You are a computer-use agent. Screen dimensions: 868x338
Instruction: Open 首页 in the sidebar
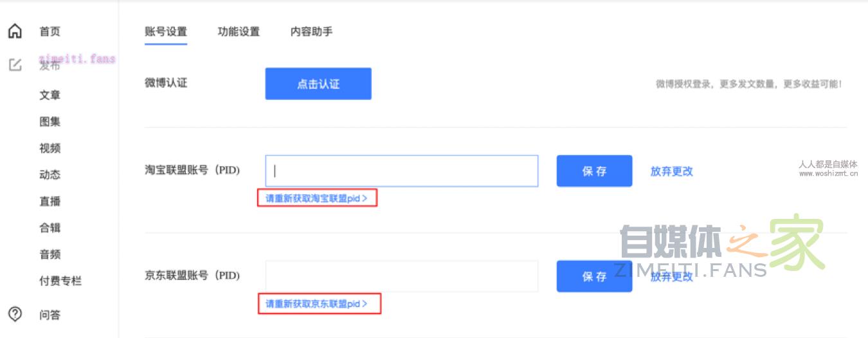tap(50, 32)
